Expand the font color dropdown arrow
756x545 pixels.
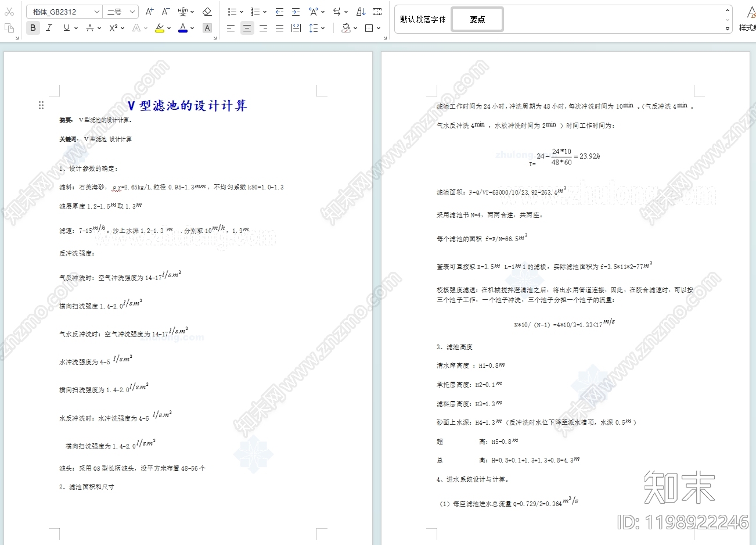(192, 28)
